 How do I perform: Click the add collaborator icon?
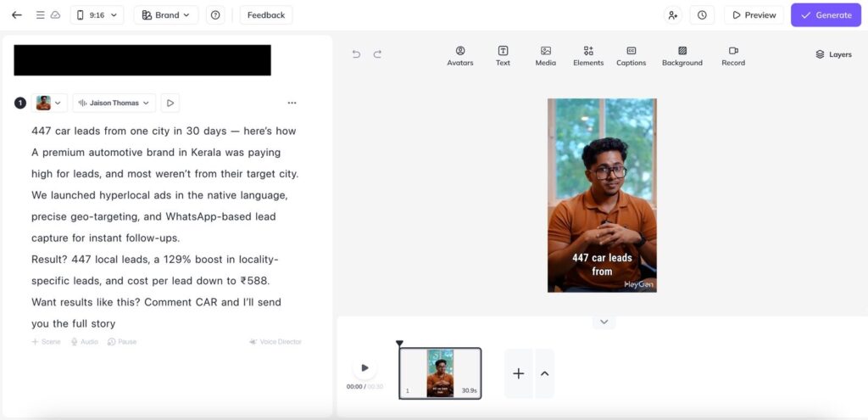coord(672,15)
